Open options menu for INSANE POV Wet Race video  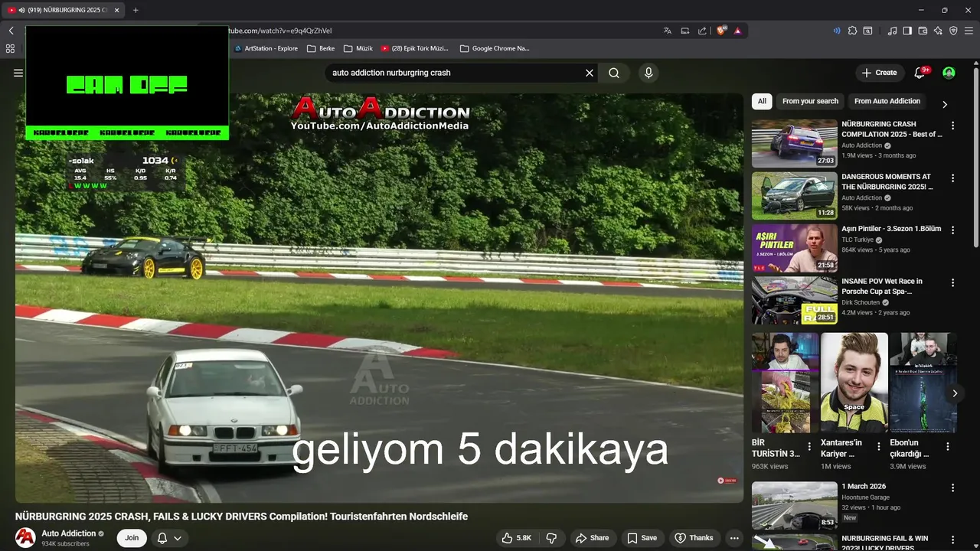tap(953, 283)
